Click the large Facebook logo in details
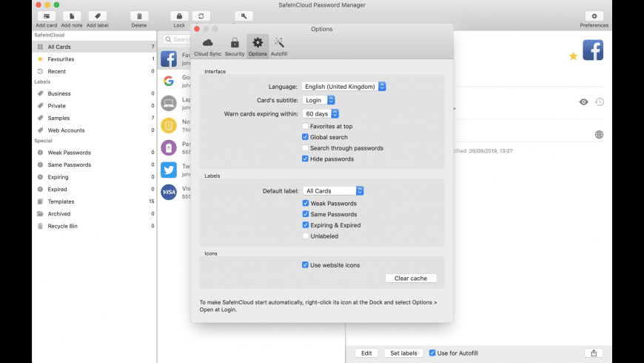Image resolution: width=644 pixels, height=363 pixels. click(x=593, y=50)
